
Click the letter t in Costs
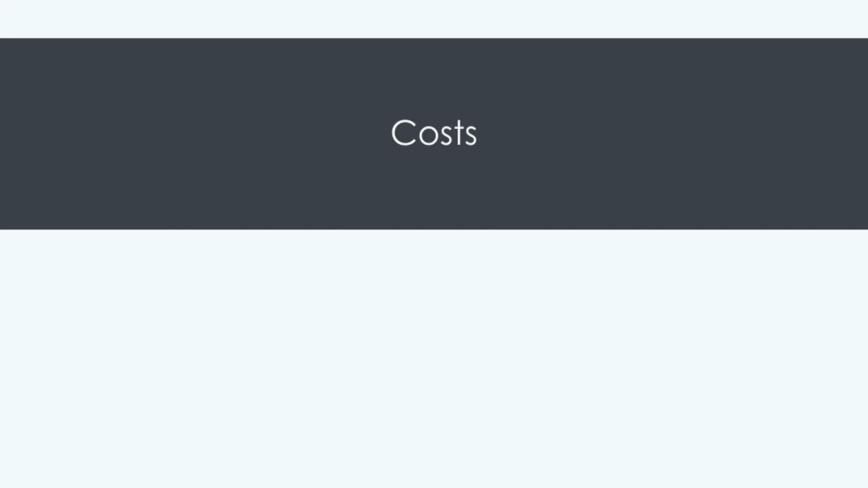[x=459, y=133]
